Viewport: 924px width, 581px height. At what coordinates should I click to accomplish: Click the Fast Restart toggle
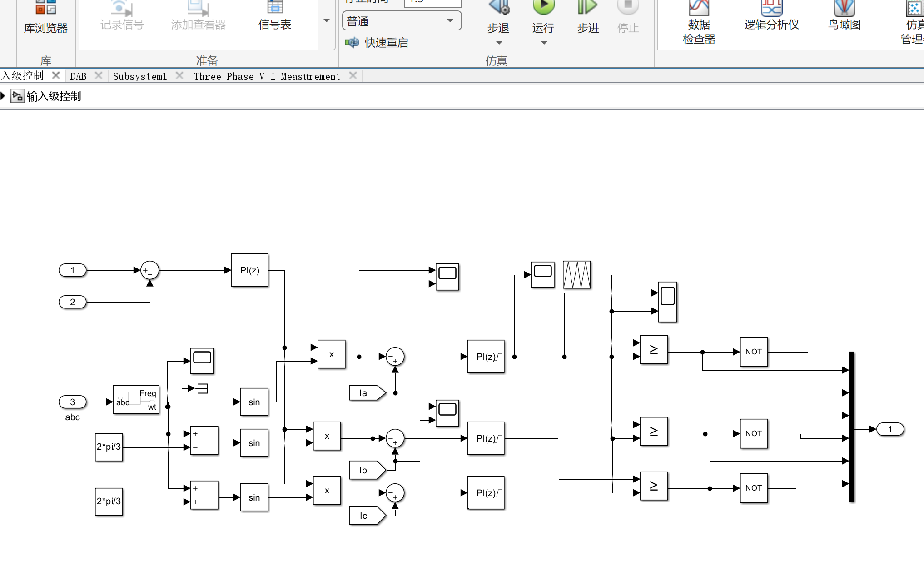point(377,43)
